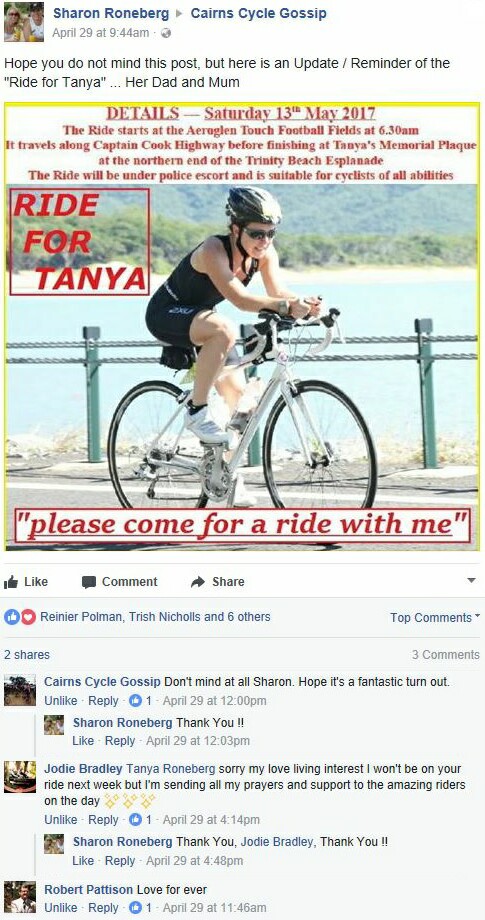The width and height of the screenshot is (485, 920).
Task: Click the blue like reaction icon in the summary
Action: point(12,617)
